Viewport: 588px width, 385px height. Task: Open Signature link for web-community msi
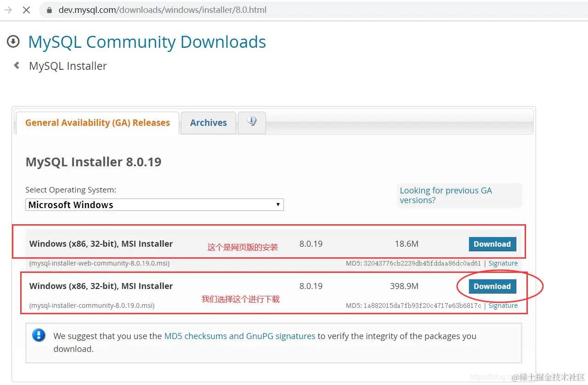tap(503, 263)
